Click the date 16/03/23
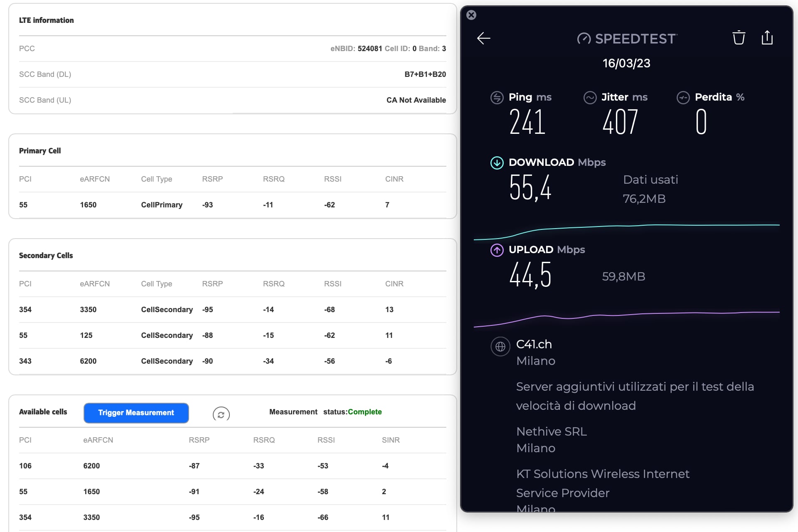798x532 pixels. 626,63
